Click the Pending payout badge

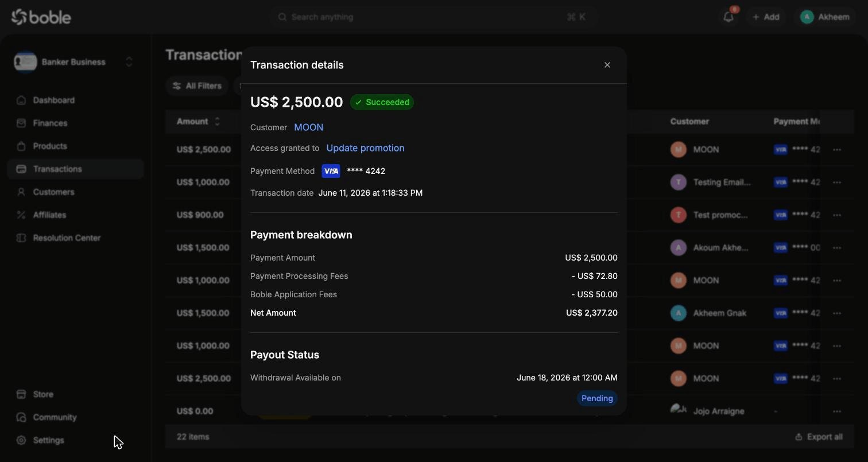coord(597,398)
